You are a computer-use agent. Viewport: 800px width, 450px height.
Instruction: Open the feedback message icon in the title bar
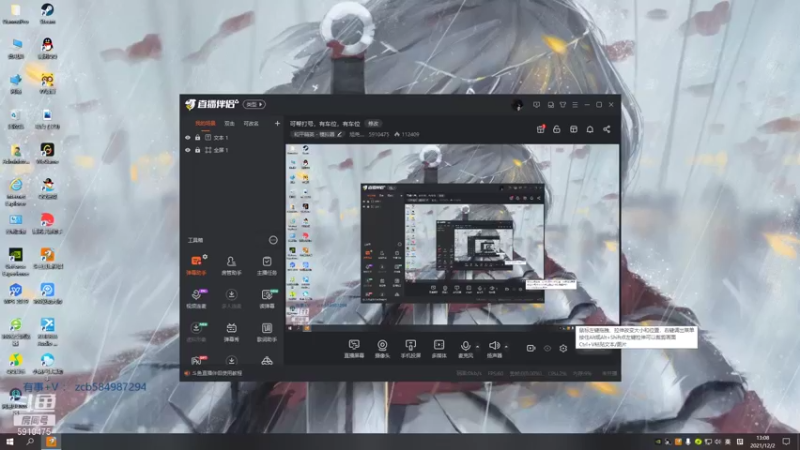click(536, 105)
